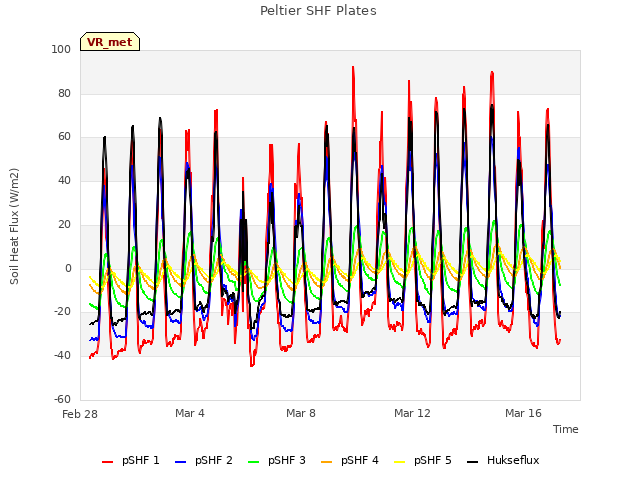Click the VR_met annotation label
This screenshot has width=640, height=480.
click(110, 42)
